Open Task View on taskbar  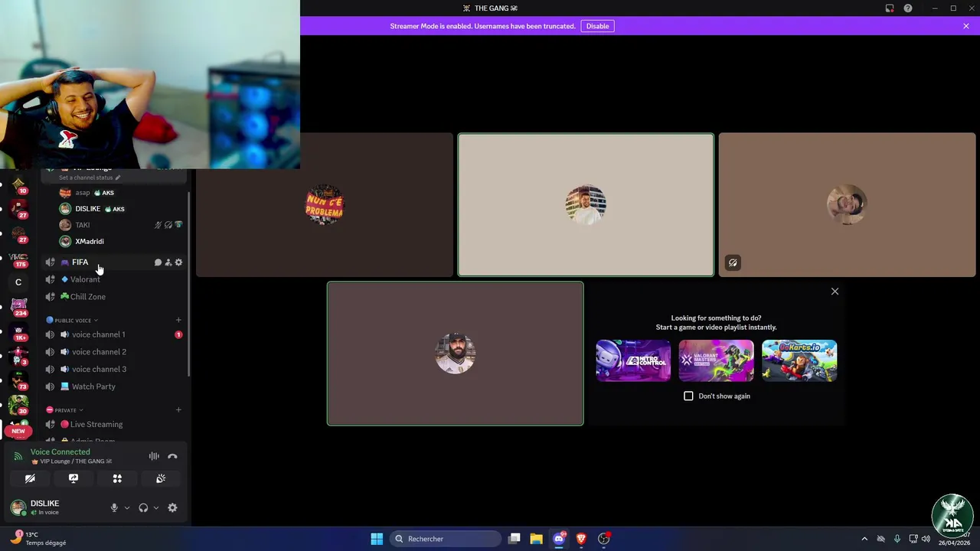(x=514, y=539)
